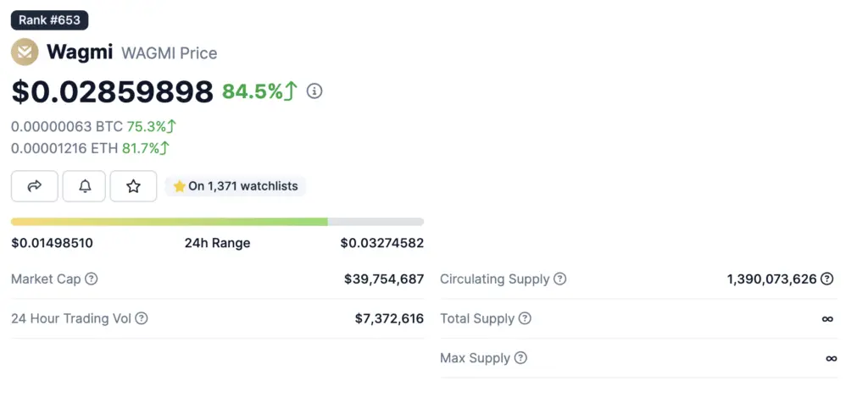Click the circulating supply value 1,390,073,626
Viewport: 868px width, 403px height.
[772, 279]
